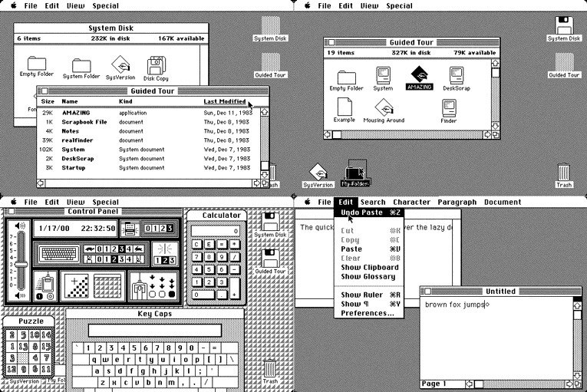The height and width of the screenshot is (392, 587).
Task: Click the Key Caps text display field
Action: pyautogui.click(x=155, y=331)
